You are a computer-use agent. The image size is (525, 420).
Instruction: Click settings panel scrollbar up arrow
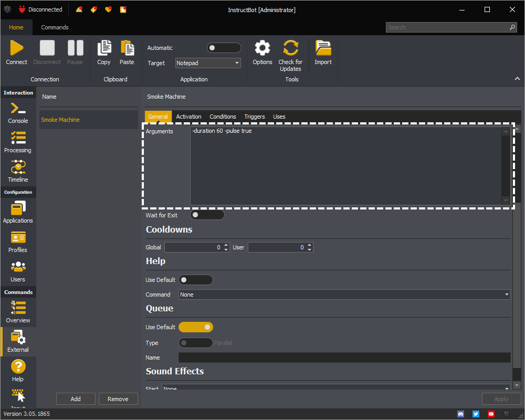[x=517, y=129]
